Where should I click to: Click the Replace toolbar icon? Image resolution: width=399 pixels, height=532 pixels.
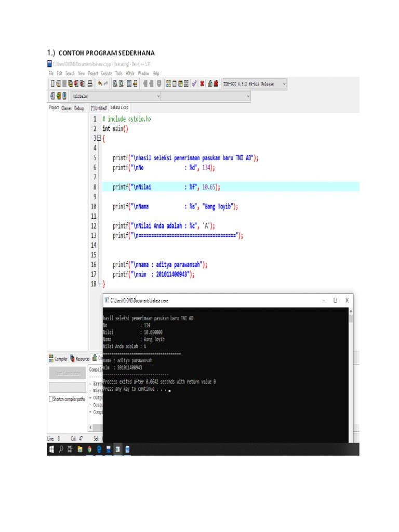121,84
